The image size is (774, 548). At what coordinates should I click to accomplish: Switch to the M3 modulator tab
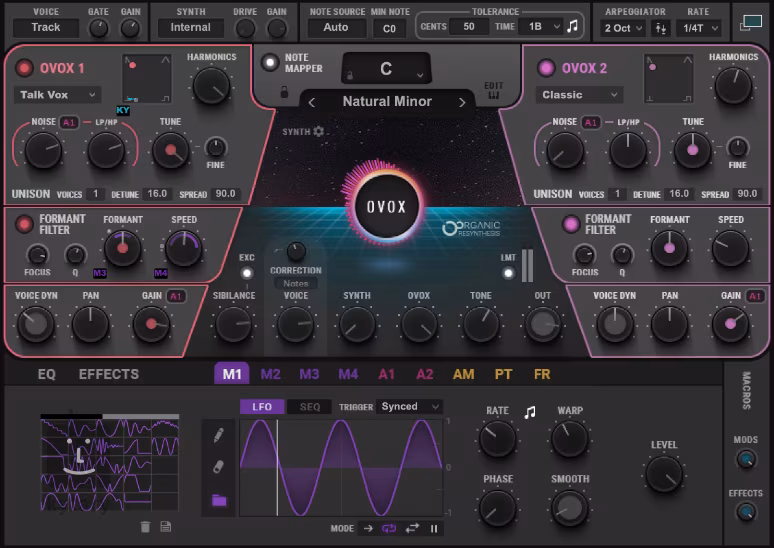[x=308, y=374]
